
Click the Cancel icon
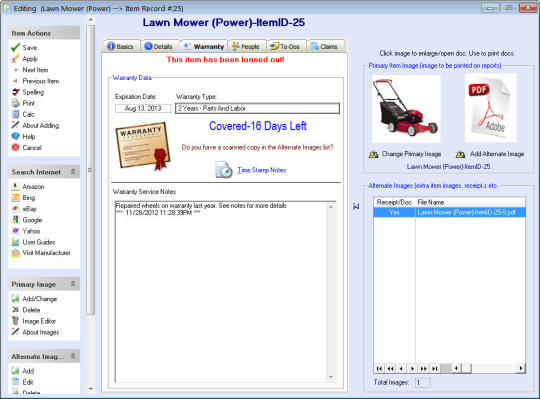pyautogui.click(x=15, y=147)
